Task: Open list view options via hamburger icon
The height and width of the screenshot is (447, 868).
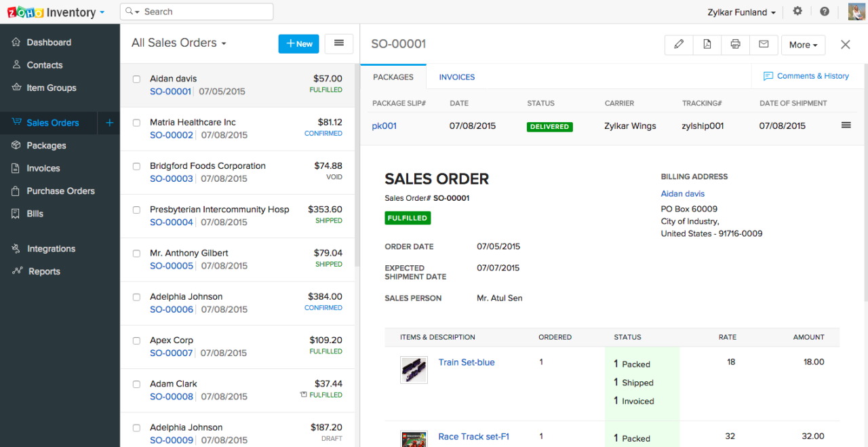Action: pos(338,43)
